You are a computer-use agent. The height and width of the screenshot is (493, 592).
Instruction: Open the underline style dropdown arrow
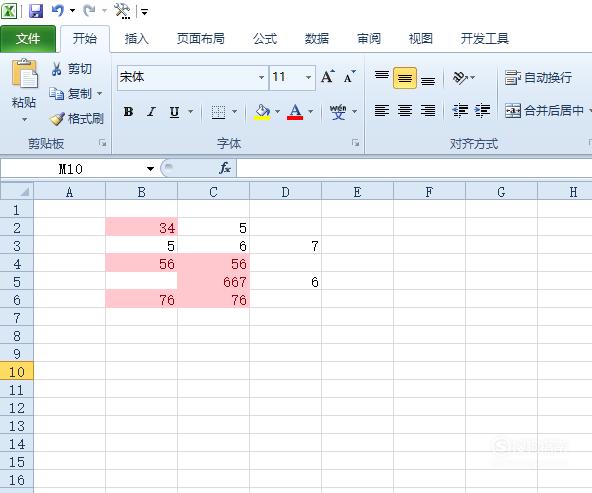191,112
